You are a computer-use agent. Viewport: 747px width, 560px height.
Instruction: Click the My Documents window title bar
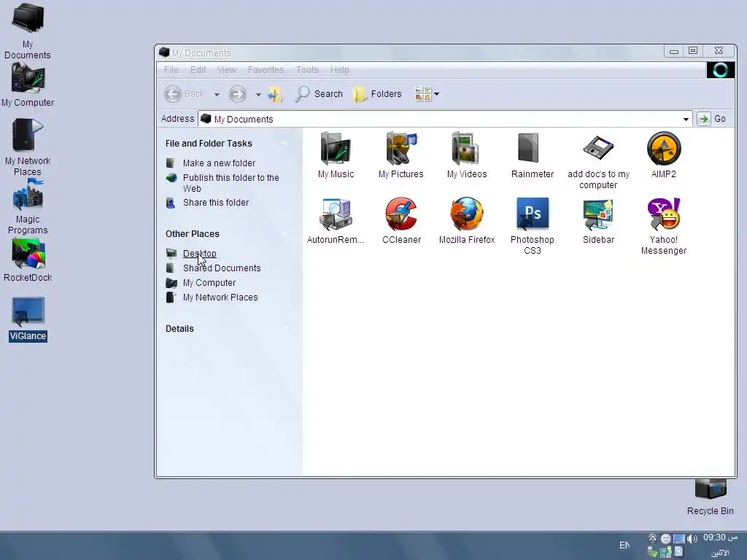[410, 52]
